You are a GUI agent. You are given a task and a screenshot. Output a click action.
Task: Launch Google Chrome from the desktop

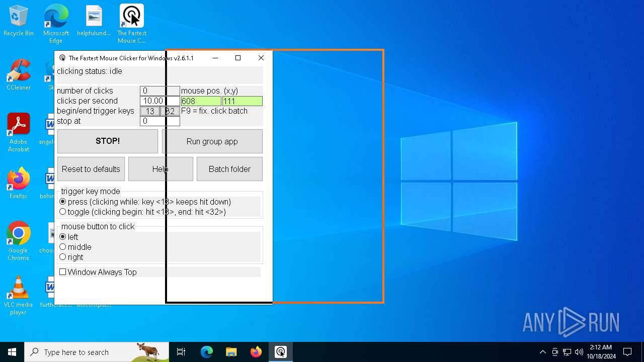[19, 241]
